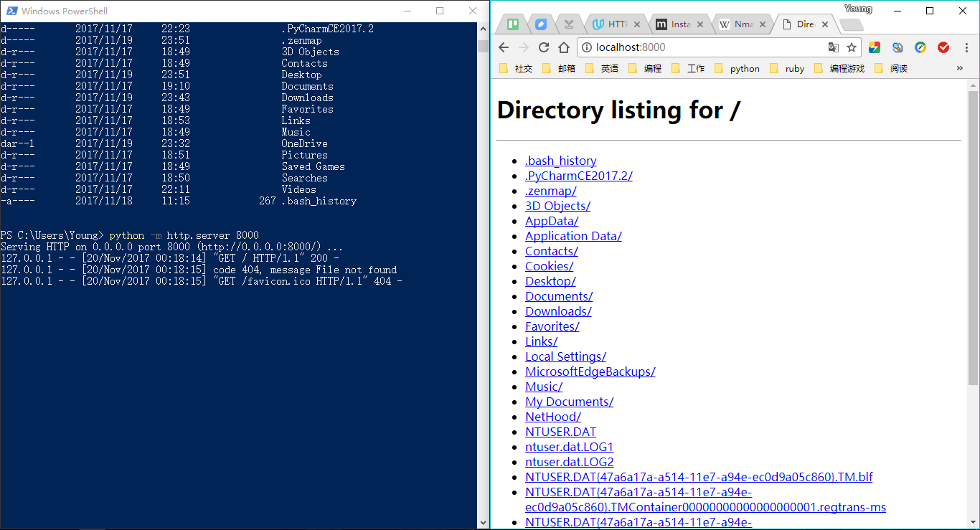Open the NTUSER.DAT link
The image size is (980, 530).
point(561,432)
